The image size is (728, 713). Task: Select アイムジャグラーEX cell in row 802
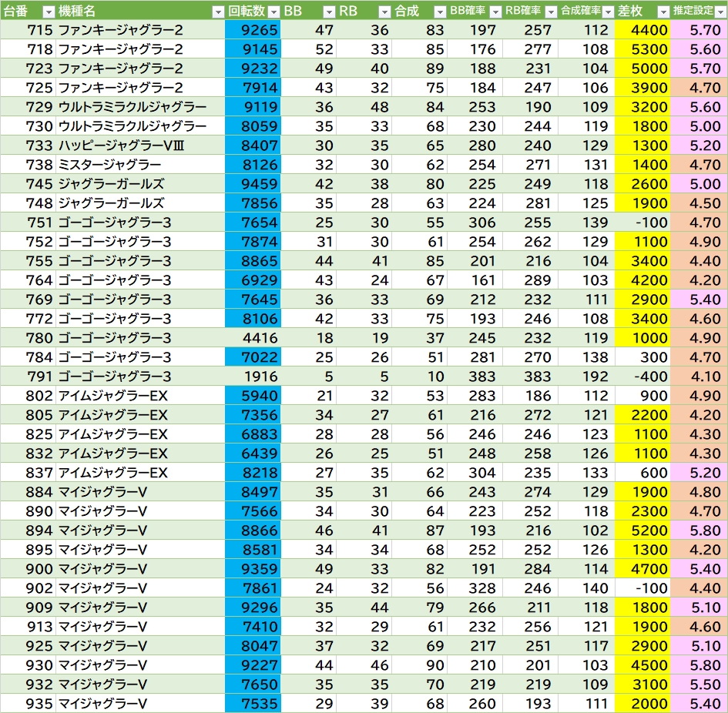(x=140, y=396)
